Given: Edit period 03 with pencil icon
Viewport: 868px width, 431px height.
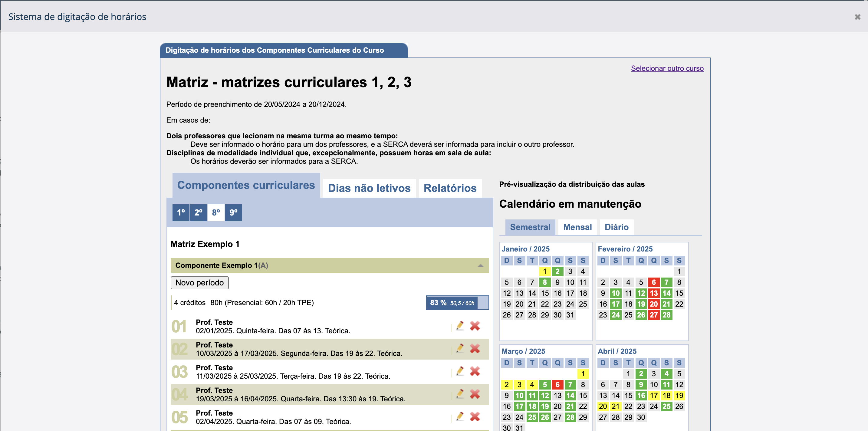Looking at the screenshot, I should click(460, 371).
